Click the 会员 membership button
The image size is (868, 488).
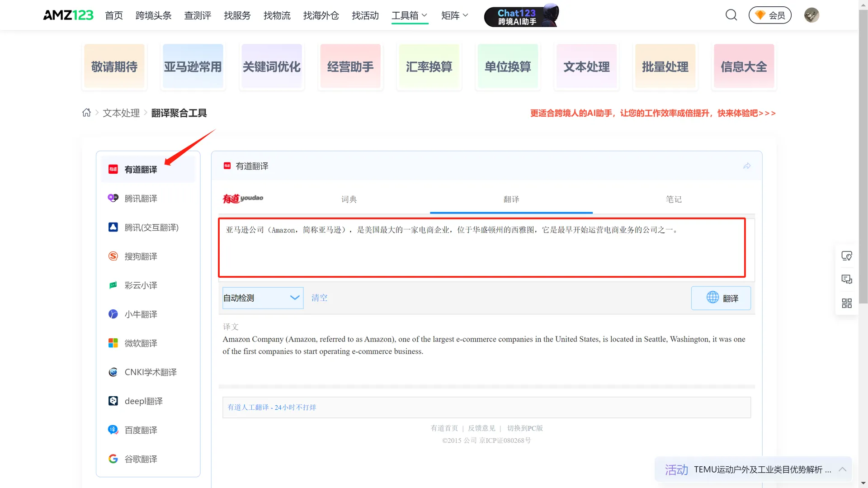click(770, 15)
